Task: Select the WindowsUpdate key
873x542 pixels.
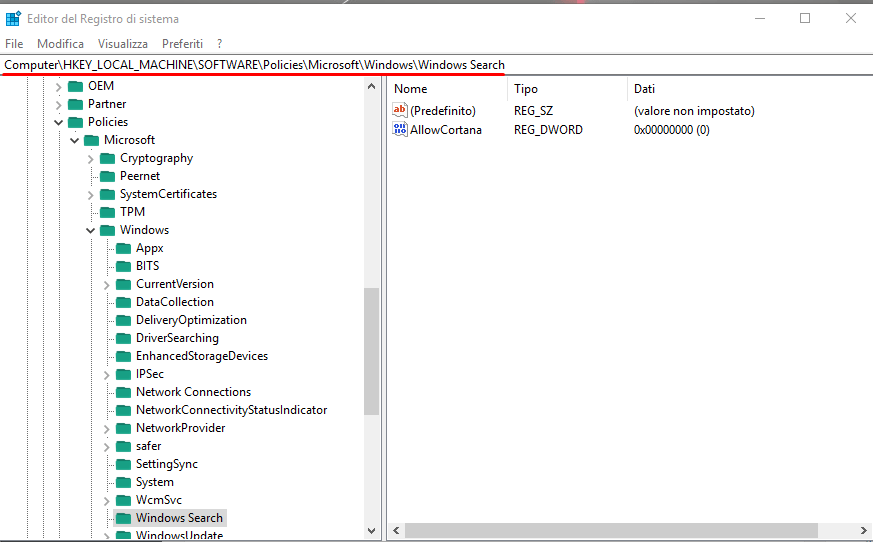Action: [x=179, y=535]
